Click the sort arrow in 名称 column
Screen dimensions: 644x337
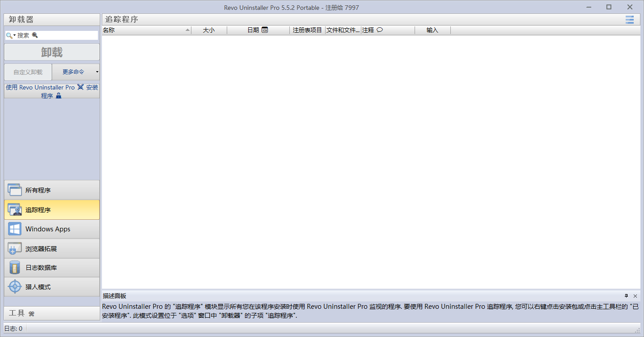[x=187, y=30]
